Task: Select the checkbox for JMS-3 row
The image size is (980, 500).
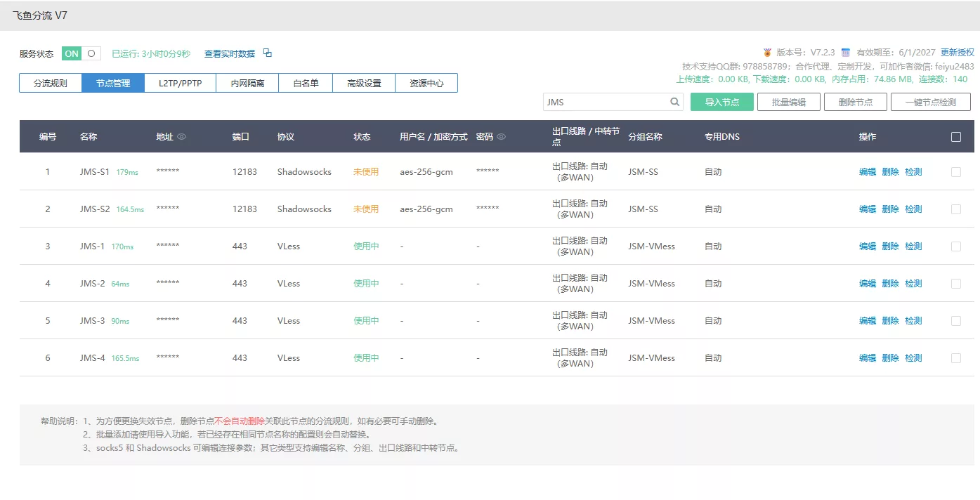Action: [955, 320]
